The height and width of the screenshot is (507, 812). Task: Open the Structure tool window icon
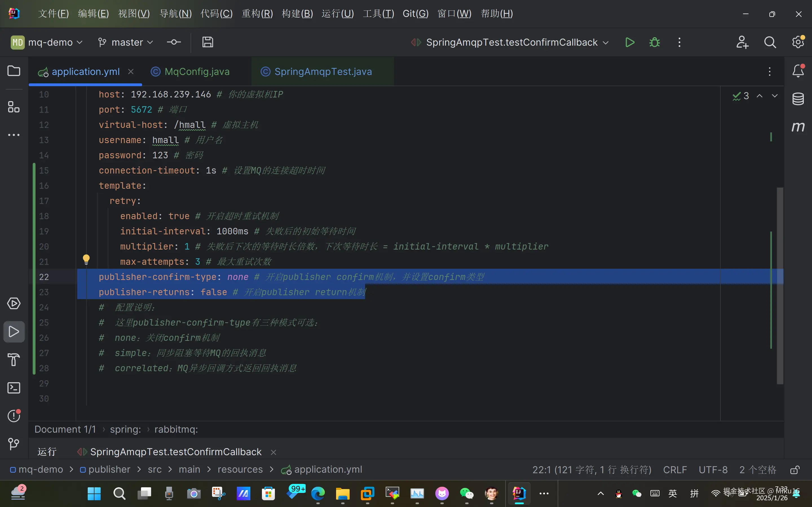(x=14, y=107)
